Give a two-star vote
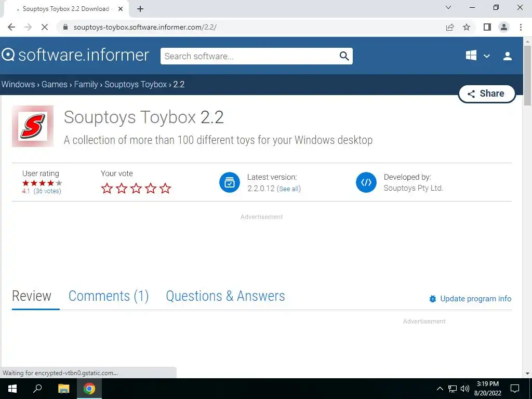This screenshot has height=399, width=532. [x=122, y=188]
